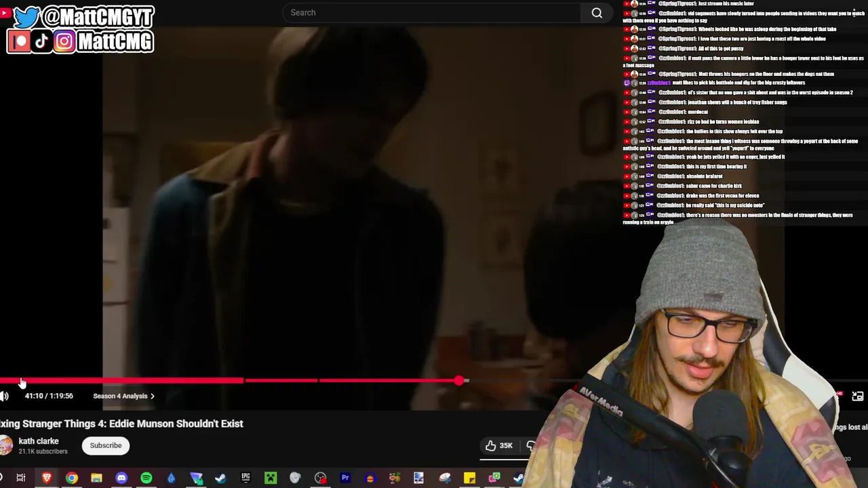Subscribe to the kath clarke channel

tap(106, 445)
